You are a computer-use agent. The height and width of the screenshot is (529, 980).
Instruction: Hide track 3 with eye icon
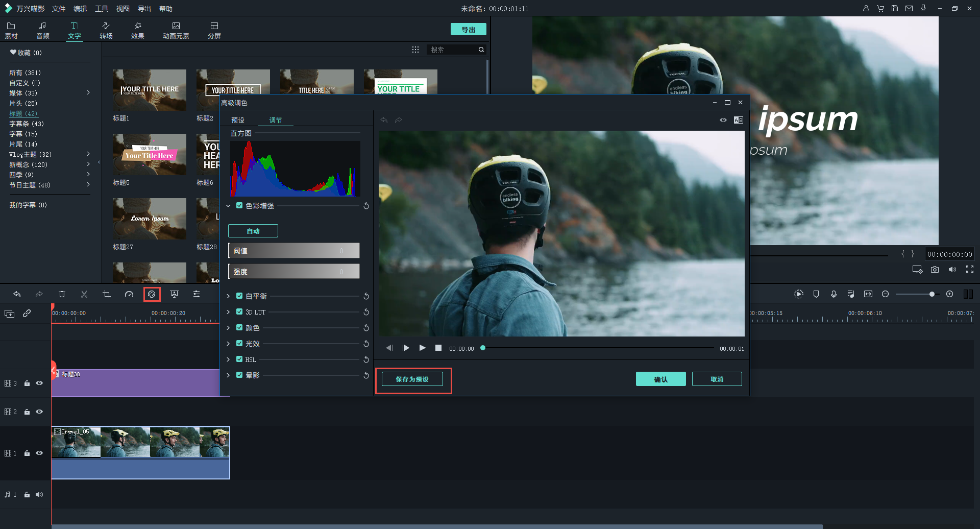39,383
